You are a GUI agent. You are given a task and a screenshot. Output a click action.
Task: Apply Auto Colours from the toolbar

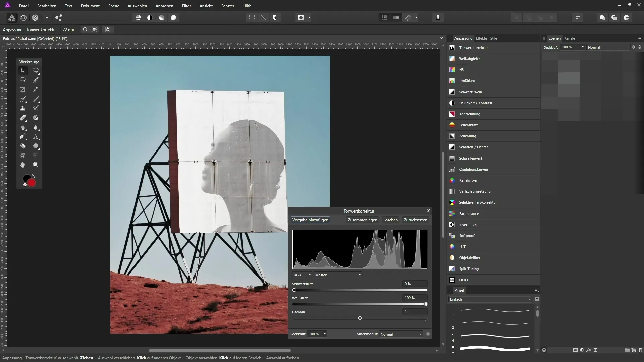(x=162, y=18)
